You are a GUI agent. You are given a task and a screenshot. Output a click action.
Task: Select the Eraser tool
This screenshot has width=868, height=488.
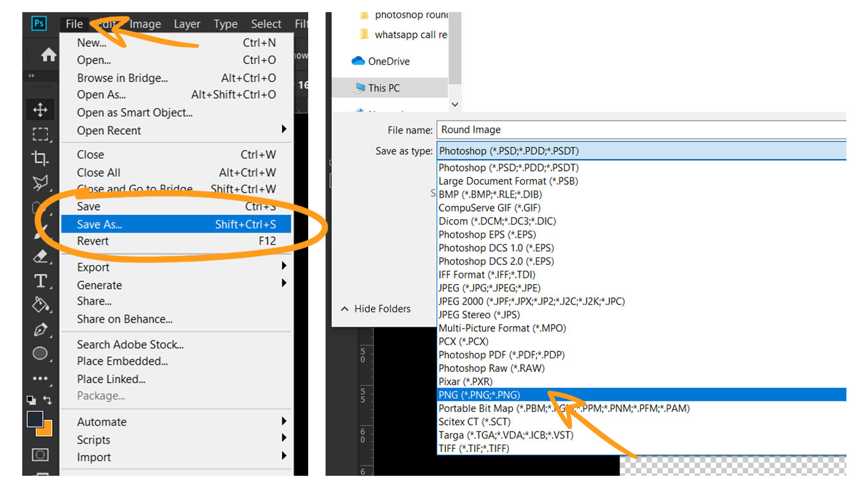tap(40, 256)
